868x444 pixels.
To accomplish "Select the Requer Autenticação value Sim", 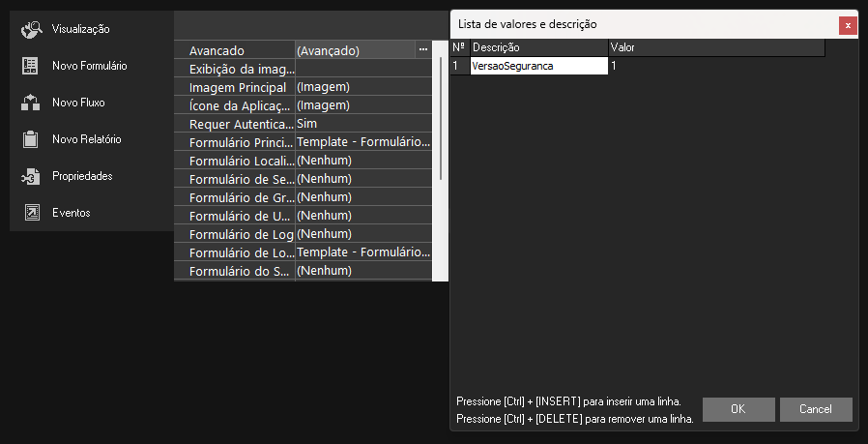I will pyautogui.click(x=362, y=124).
